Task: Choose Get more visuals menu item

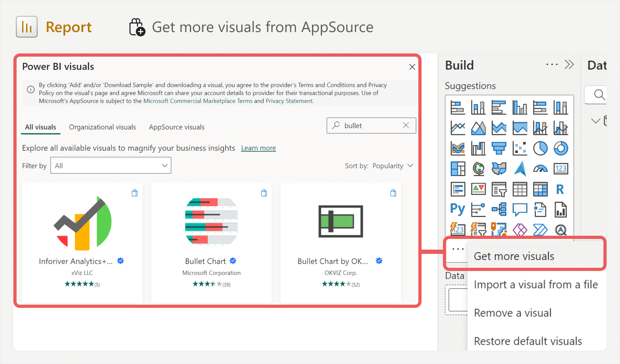Action: [x=535, y=256]
